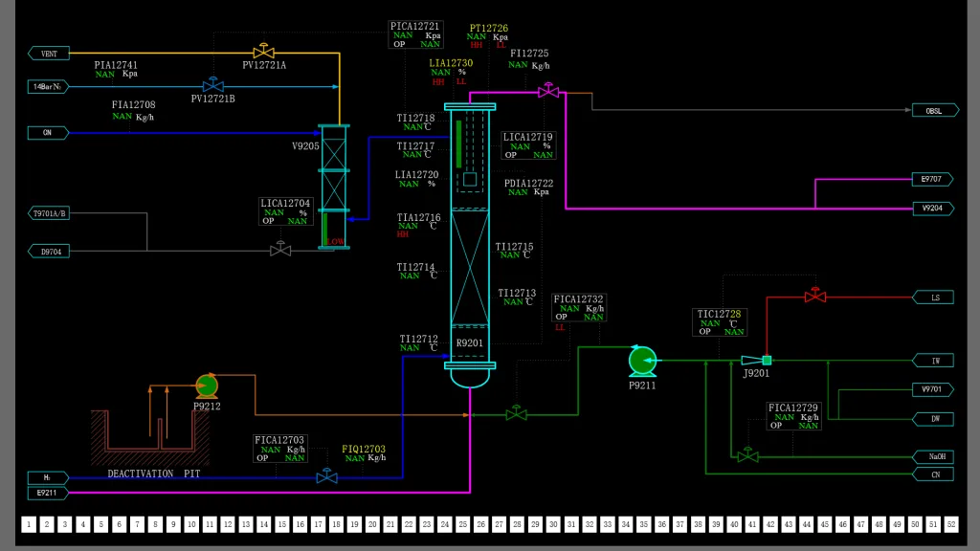980x551 pixels.
Task: Click the magenta valve near FI12725
Action: click(548, 91)
